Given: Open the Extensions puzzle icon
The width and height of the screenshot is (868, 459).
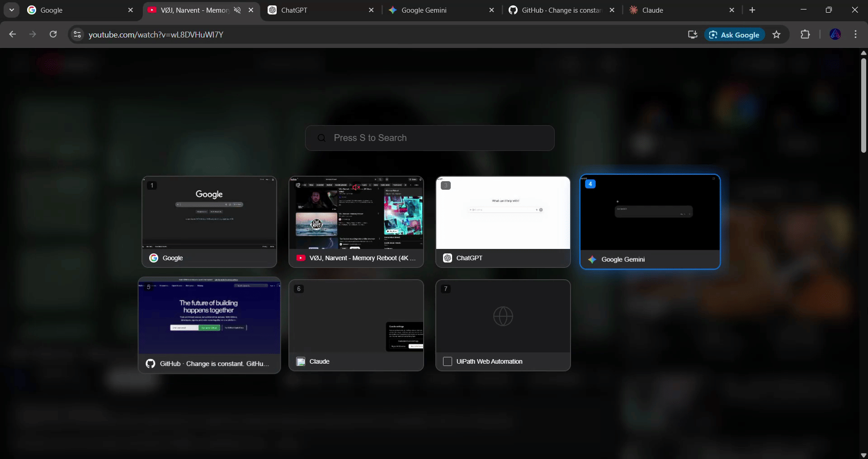Looking at the screenshot, I should pyautogui.click(x=805, y=34).
